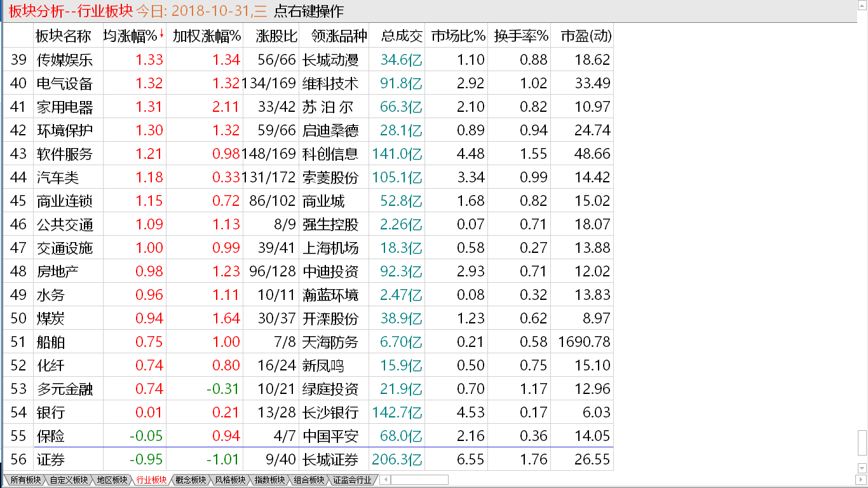Select the 化纤 sector name
Viewport: 868px width, 488px height.
(51, 365)
